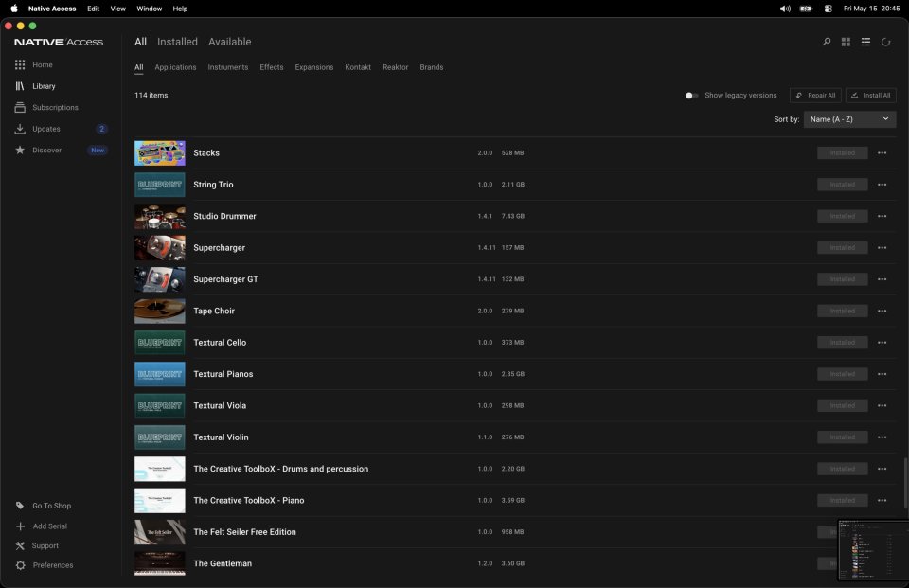Open more options for Studio Drummer
This screenshot has width=909, height=588.
882,216
